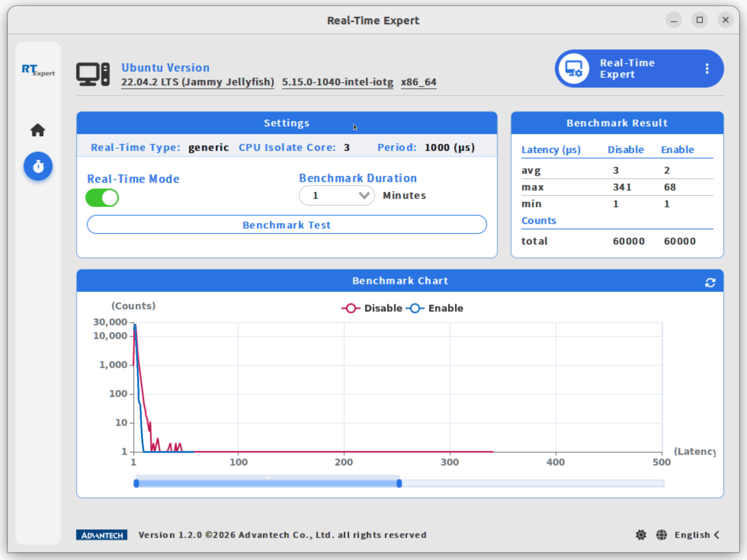747x560 pixels.
Task: Click the Ubuntu Version heading
Action: point(165,67)
